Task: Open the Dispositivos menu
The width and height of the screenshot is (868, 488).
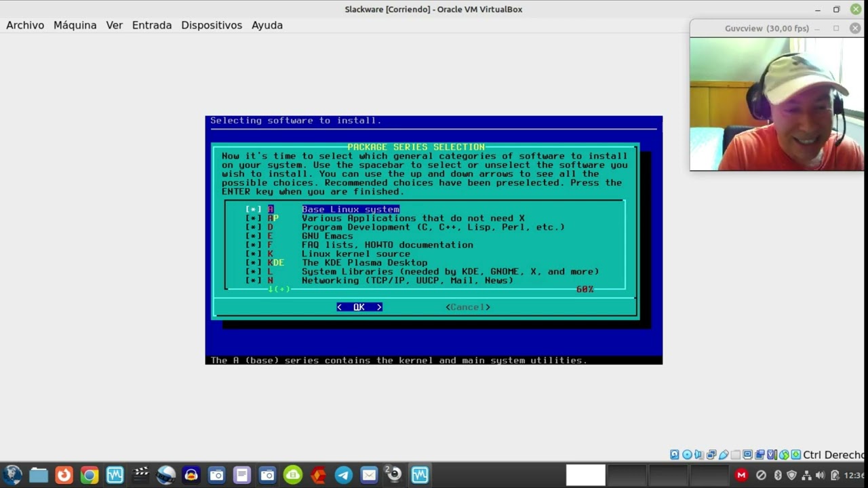Action: click(212, 25)
